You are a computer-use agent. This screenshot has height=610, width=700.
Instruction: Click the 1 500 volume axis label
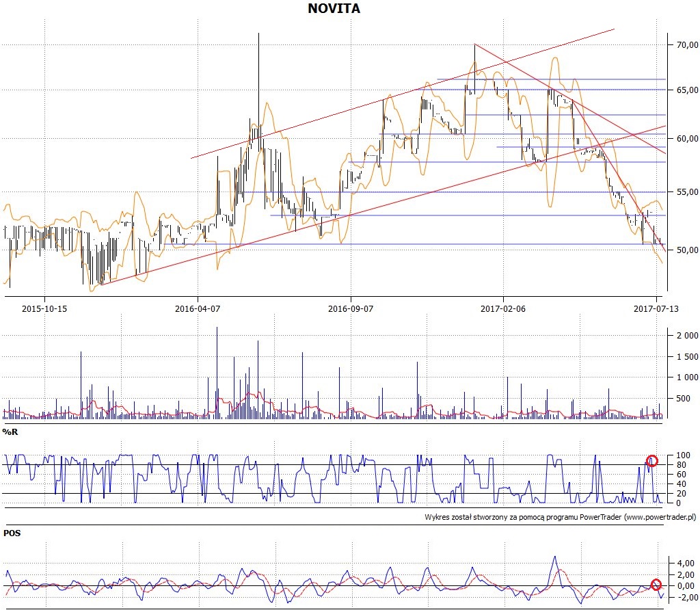(688, 356)
